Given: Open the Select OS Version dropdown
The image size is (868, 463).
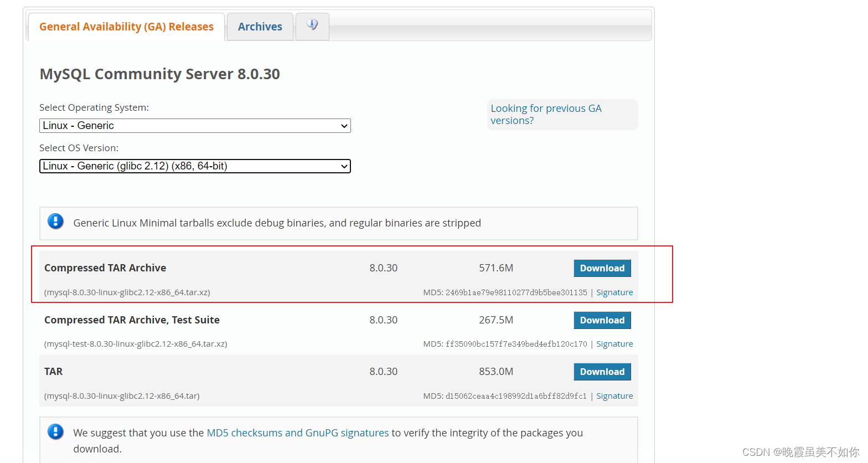Looking at the screenshot, I should 195,166.
